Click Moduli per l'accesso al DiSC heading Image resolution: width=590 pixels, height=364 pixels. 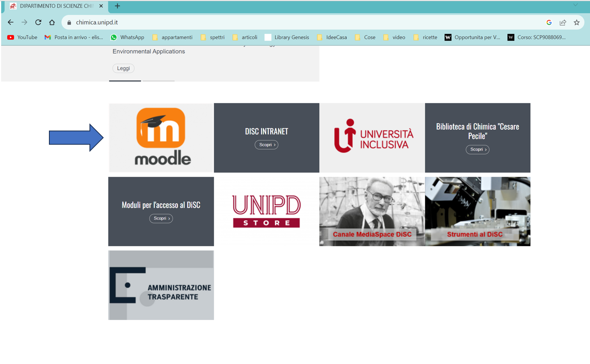161,205
